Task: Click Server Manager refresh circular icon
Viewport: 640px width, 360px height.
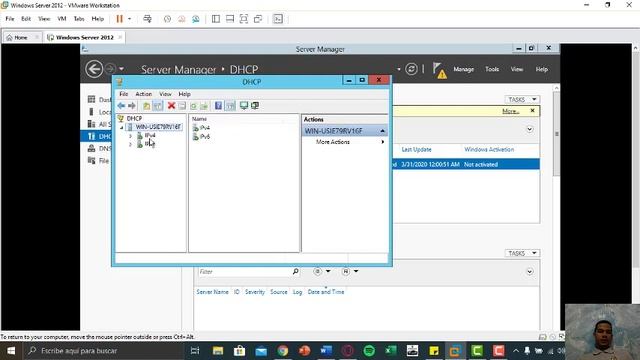Action: click(x=411, y=69)
